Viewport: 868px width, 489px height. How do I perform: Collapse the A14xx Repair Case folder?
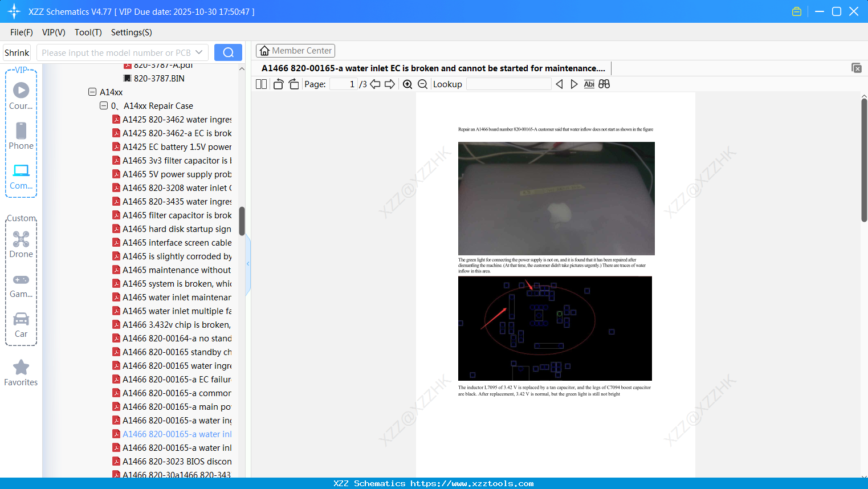coord(104,105)
